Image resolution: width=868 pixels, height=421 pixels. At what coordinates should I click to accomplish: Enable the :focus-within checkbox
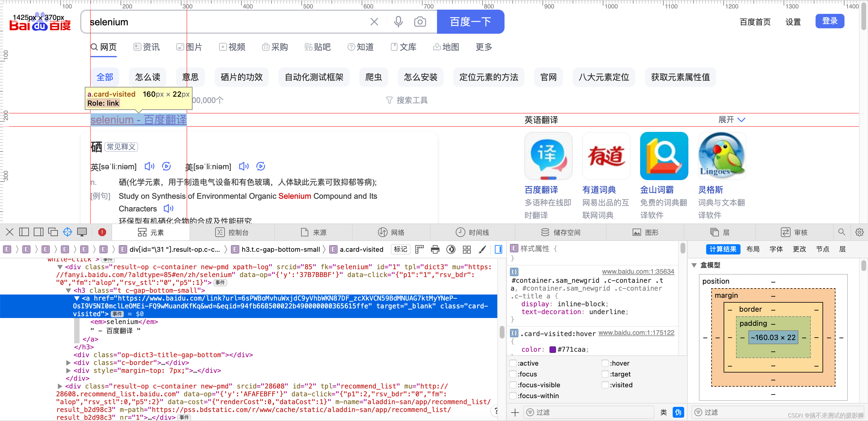click(514, 396)
